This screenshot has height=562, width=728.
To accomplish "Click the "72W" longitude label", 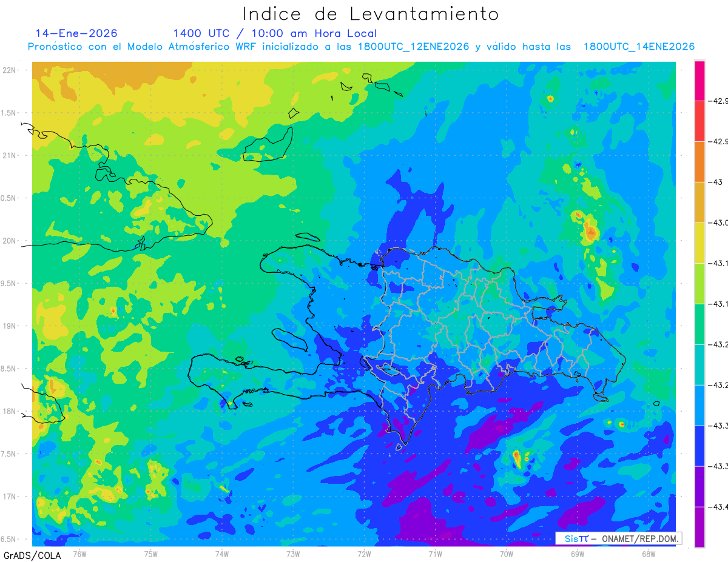I will tap(364, 554).
